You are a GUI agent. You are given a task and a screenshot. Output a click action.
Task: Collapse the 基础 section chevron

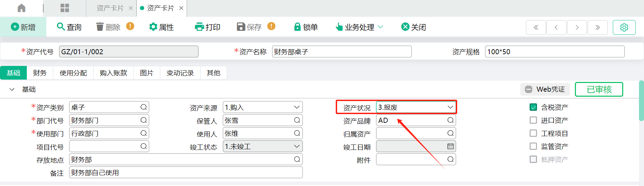12,89
